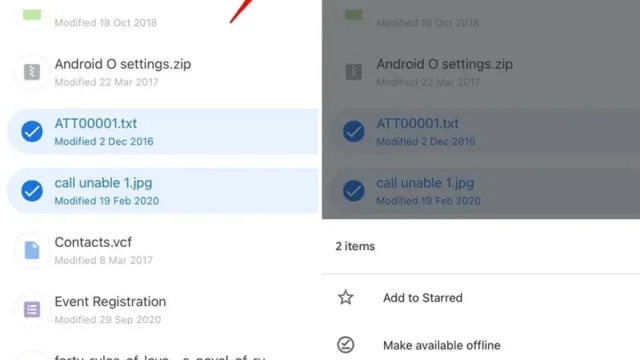Image resolution: width=640 pixels, height=360 pixels.
Task: Click dimmed ATT00001.txt checkmark in right panel
Action: [353, 131]
